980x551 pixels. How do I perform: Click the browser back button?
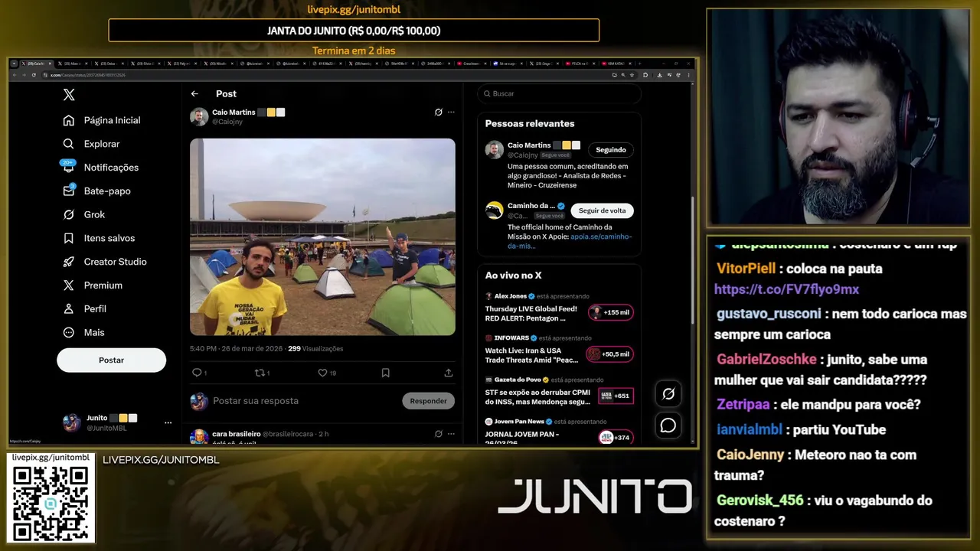pos(15,75)
